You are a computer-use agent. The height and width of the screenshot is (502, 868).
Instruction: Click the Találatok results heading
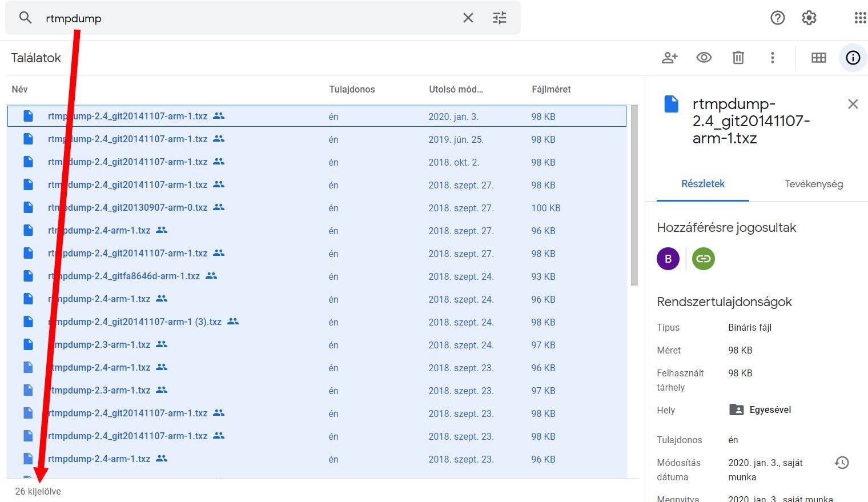(36, 58)
